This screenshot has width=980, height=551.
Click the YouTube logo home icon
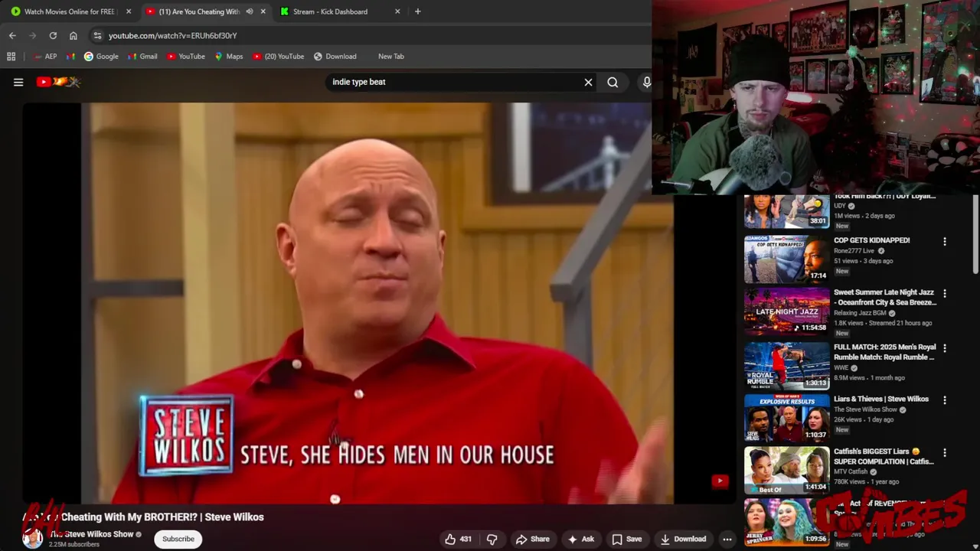tap(58, 82)
